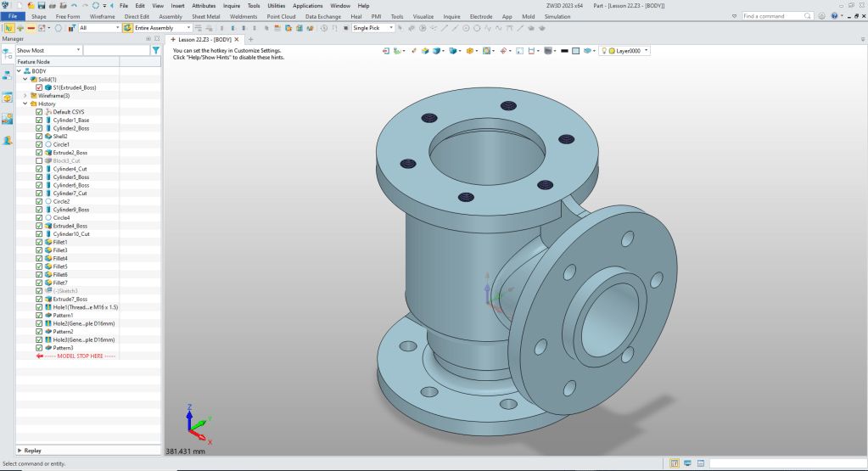The width and height of the screenshot is (868, 471).
Task: Click the visual manager icon in left sidebar
Action: pos(7,119)
